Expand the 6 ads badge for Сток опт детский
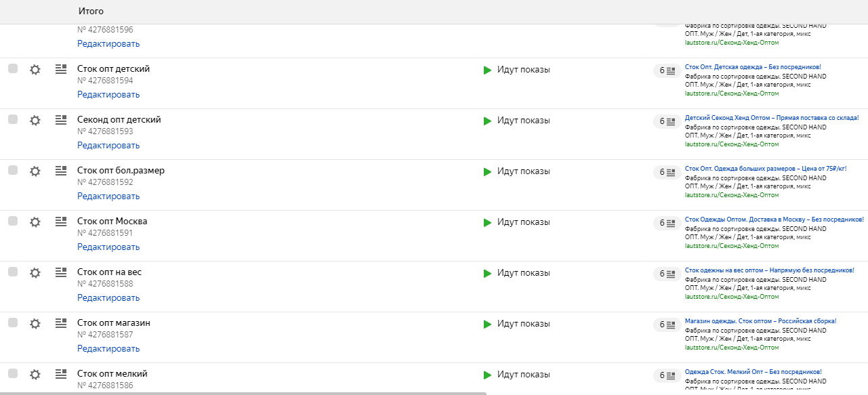 point(667,70)
